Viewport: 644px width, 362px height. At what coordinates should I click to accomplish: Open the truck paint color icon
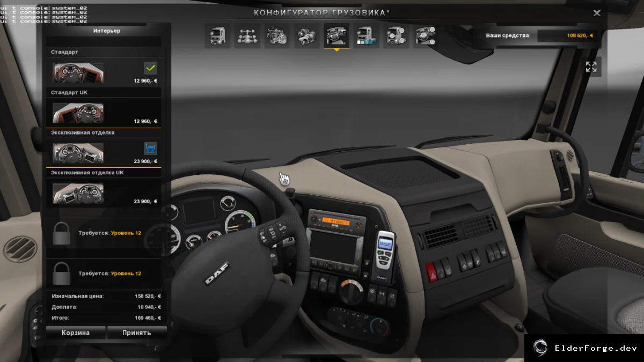(367, 35)
